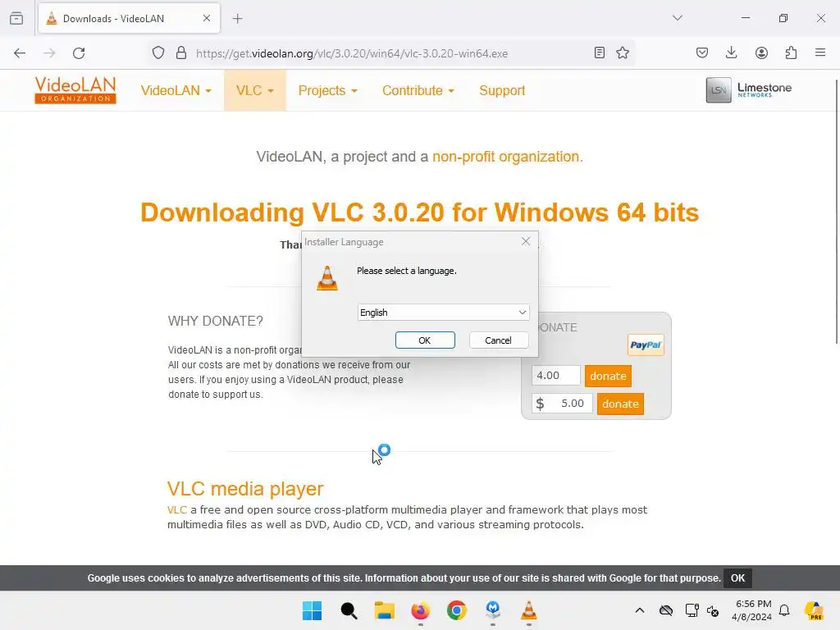Toggle reader view icon
Screen dimensions: 840x630
click(600, 52)
